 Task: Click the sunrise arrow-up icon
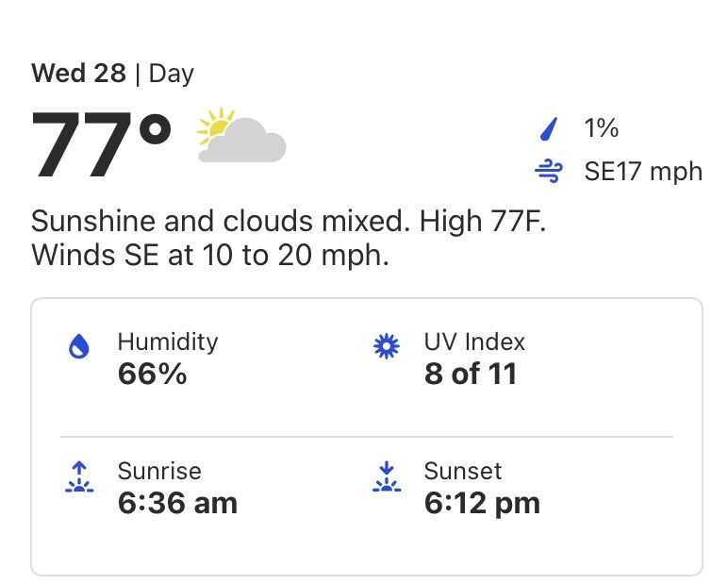(x=79, y=476)
